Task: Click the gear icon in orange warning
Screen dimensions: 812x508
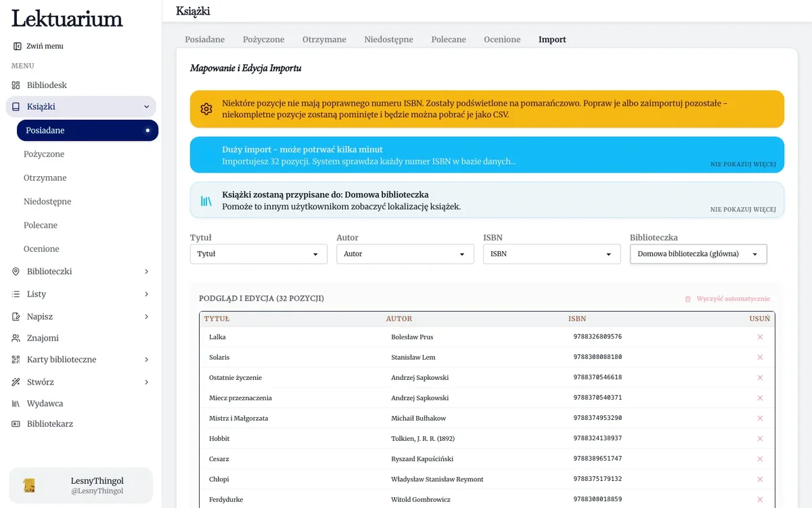Action: 206,109
